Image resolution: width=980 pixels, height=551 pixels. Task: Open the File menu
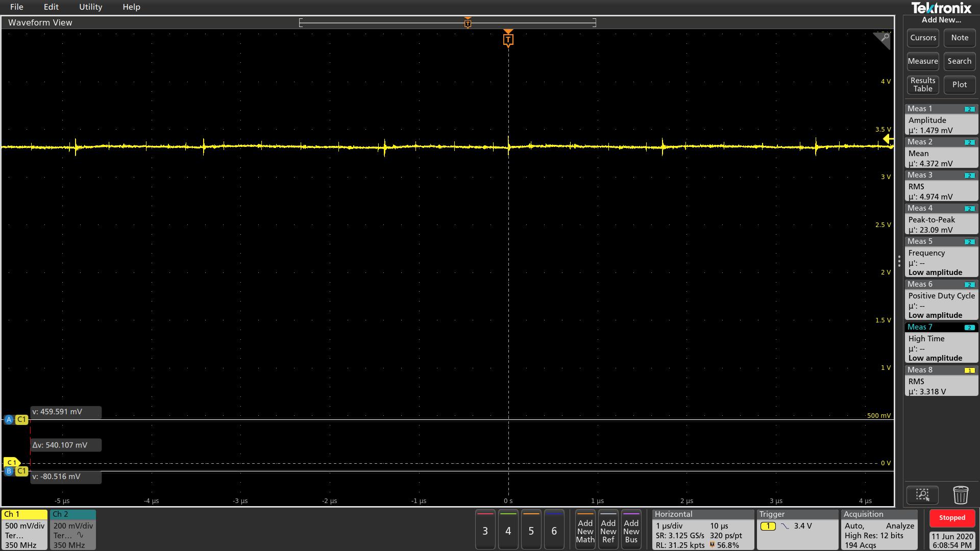point(17,7)
